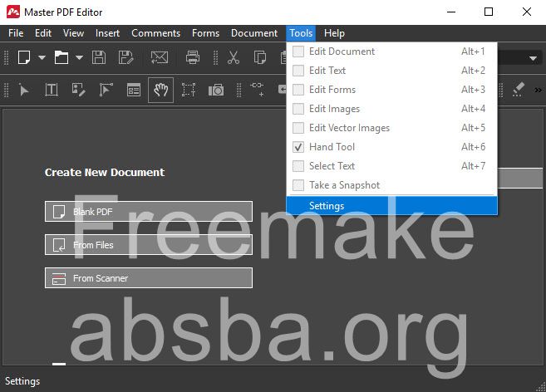546x392 pixels.
Task: Select the Edit Document arrow tool icon
Action: tap(23, 91)
